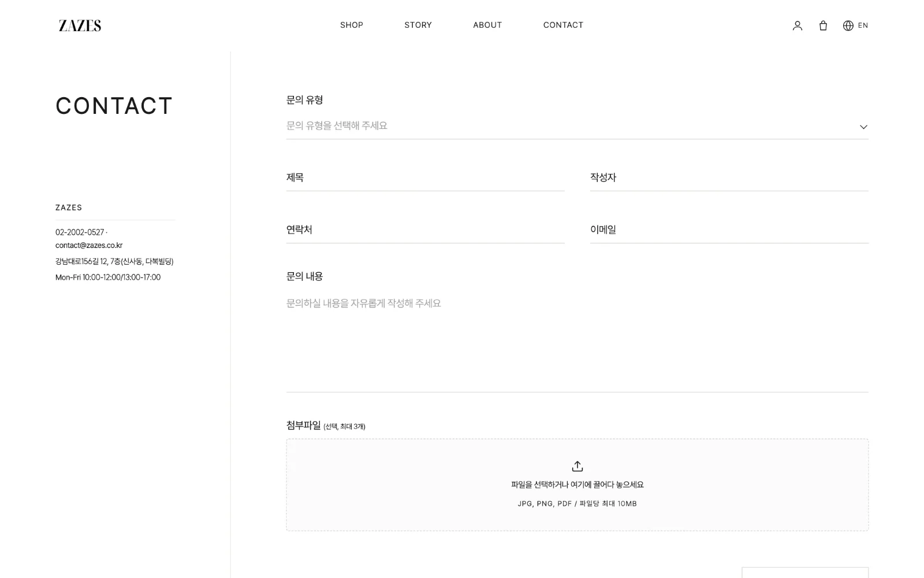Focus the 제목 input field
924x578 pixels.
(425, 178)
